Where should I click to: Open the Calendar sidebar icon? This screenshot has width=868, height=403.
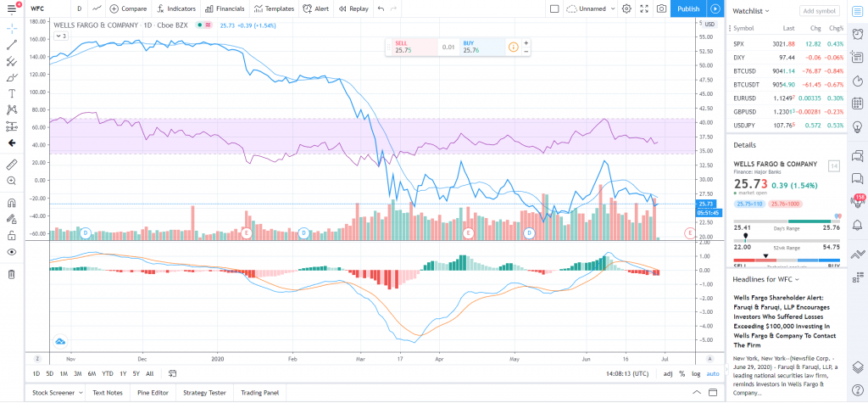(x=857, y=104)
